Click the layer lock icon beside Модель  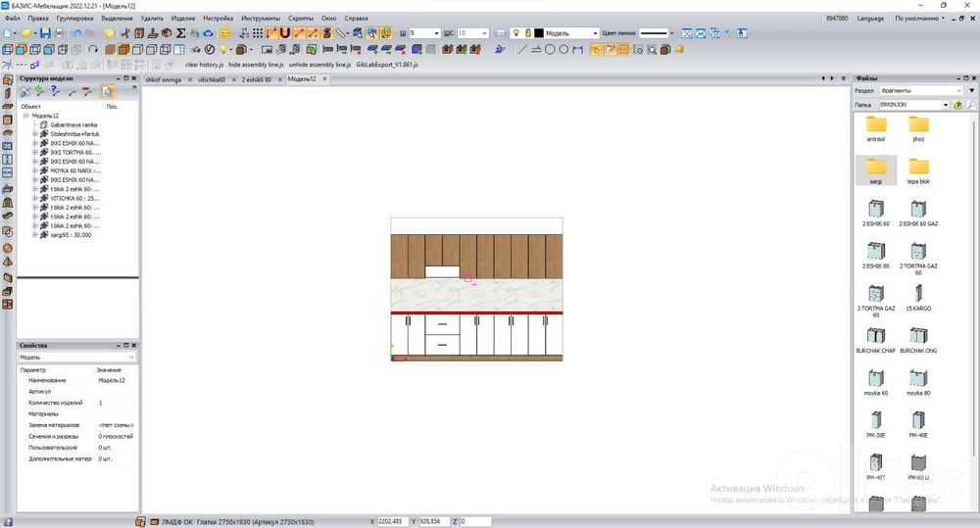coord(527,33)
